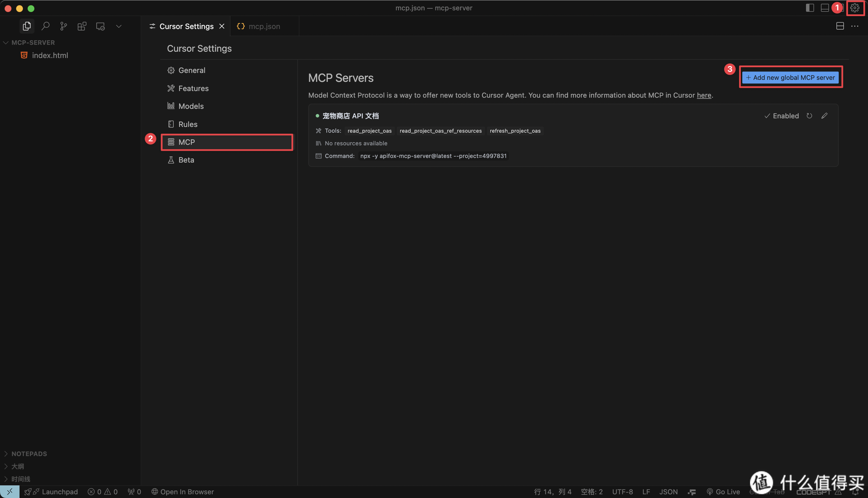
Task: Open the Search view icon
Action: point(45,26)
